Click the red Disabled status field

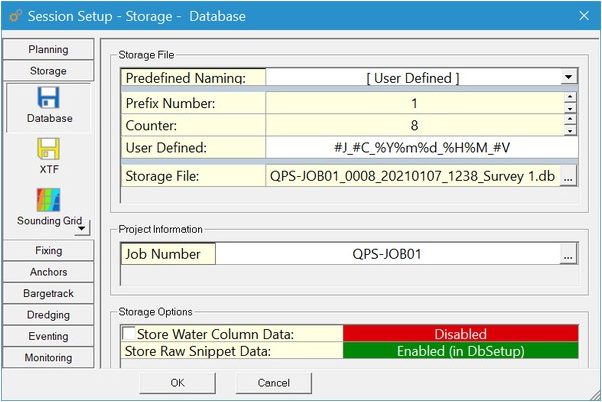point(460,334)
